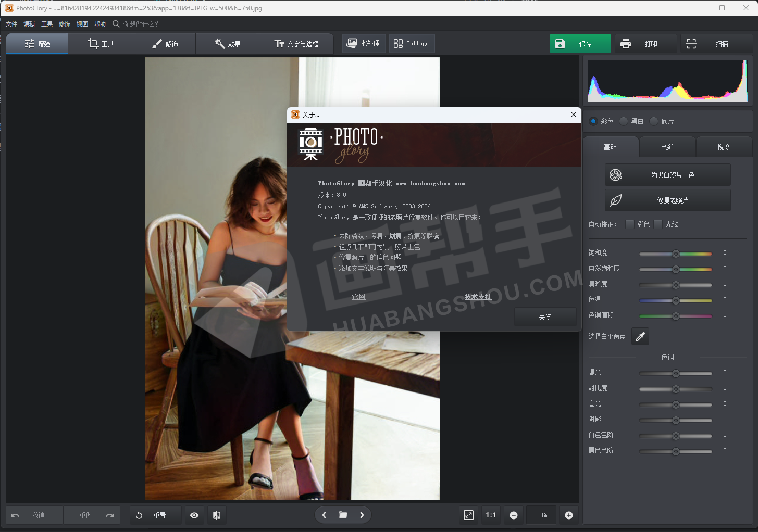
Task: Set zoom to 1:1
Action: pos(491,515)
